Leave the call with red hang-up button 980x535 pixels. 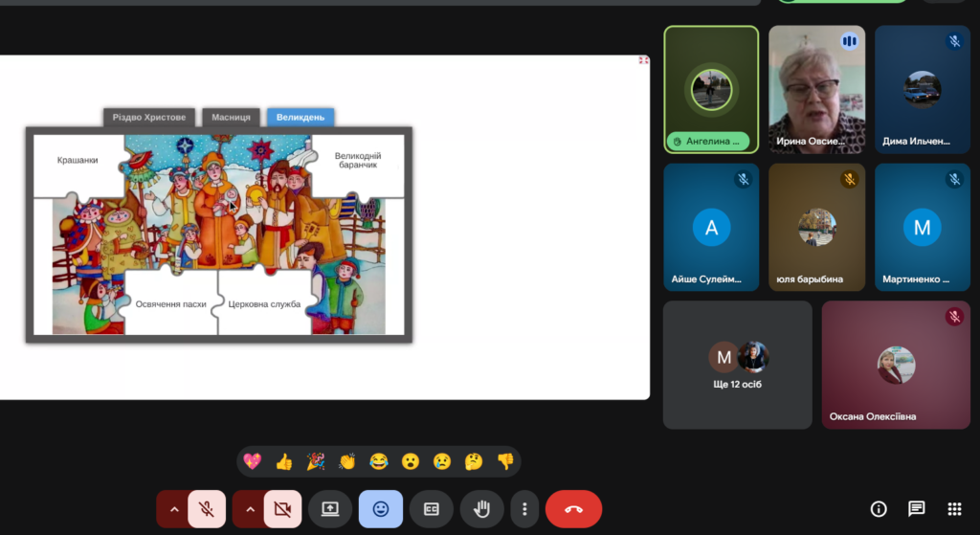tap(573, 509)
